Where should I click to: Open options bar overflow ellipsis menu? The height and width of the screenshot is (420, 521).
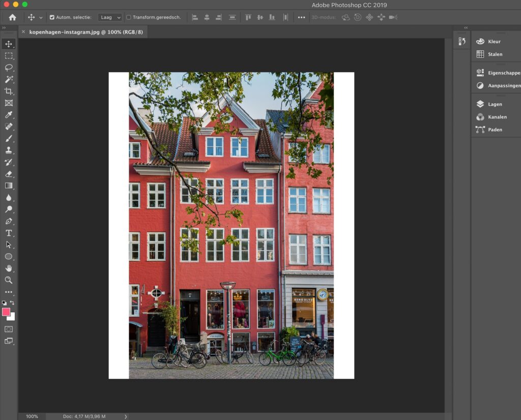(302, 17)
